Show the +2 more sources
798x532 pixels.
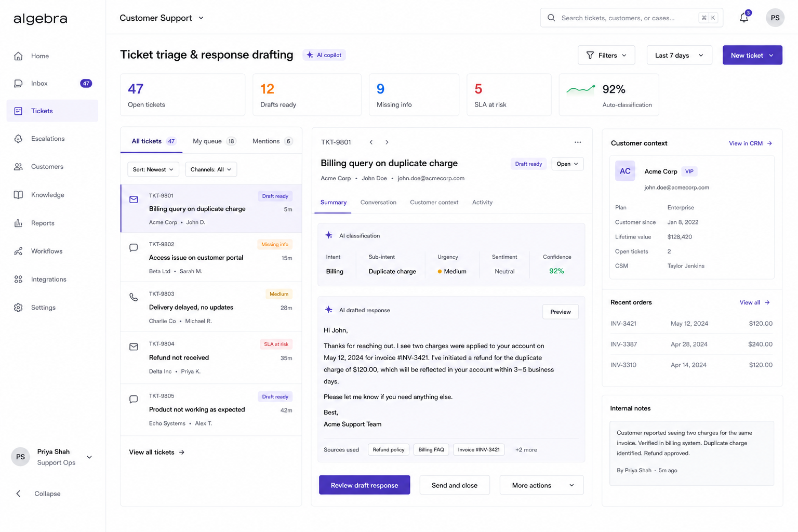click(526, 450)
